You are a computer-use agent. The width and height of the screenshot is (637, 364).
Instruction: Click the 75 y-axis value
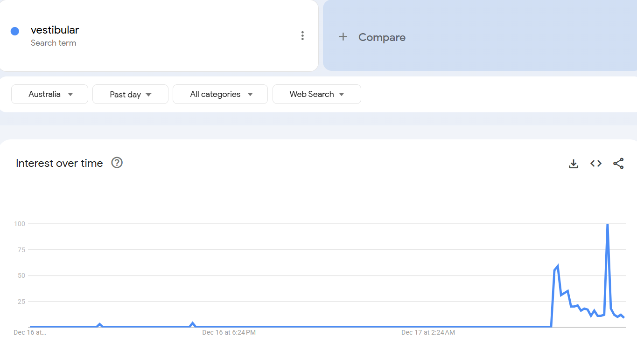[21, 250]
